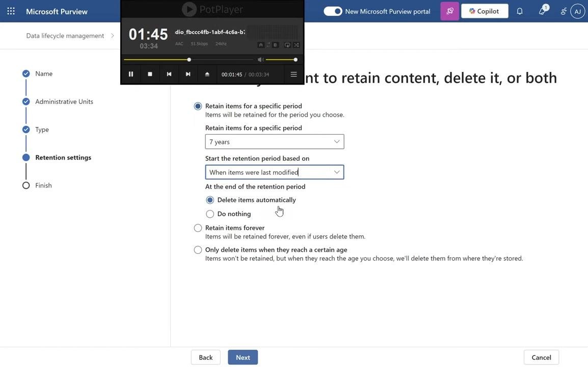Viewport: 588px width, 367px height.
Task: Click the dio_fbccc4fb file title in PotPlayer
Action: [210, 32]
